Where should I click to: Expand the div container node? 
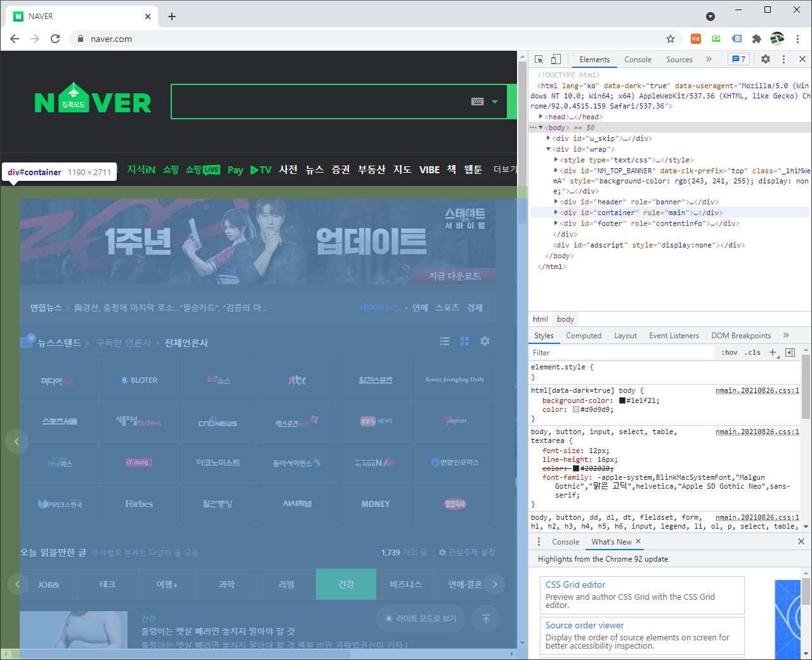pos(556,213)
